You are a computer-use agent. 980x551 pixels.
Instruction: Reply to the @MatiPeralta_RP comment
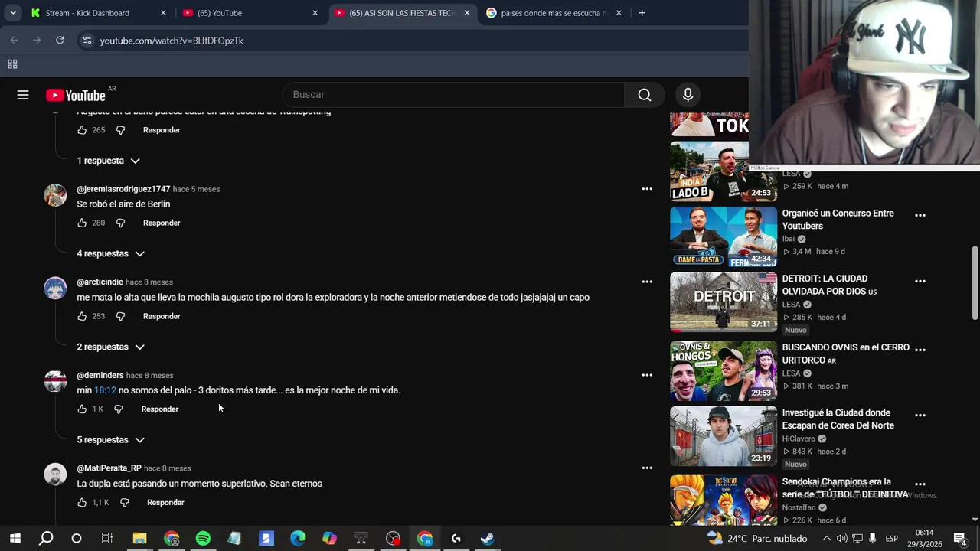[165, 502]
